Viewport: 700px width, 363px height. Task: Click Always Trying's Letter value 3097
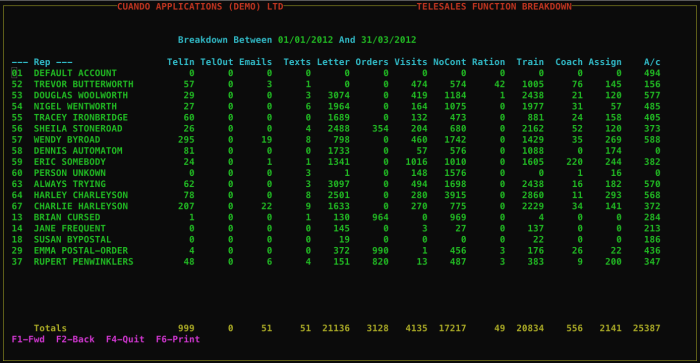coord(339,184)
